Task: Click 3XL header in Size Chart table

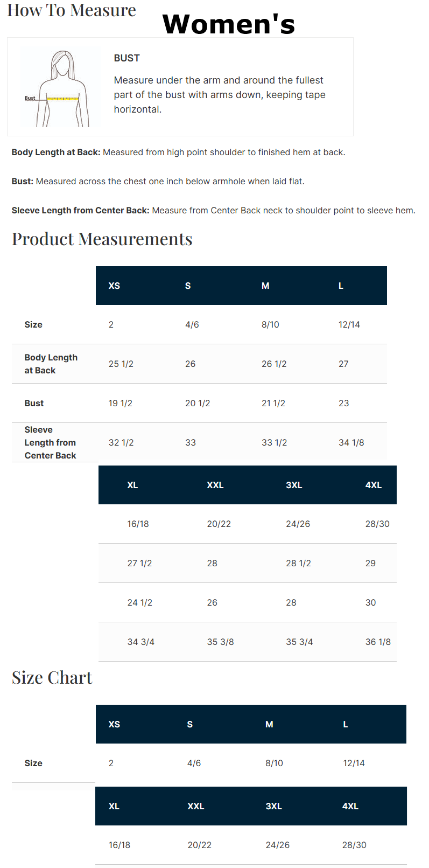Action: (273, 806)
